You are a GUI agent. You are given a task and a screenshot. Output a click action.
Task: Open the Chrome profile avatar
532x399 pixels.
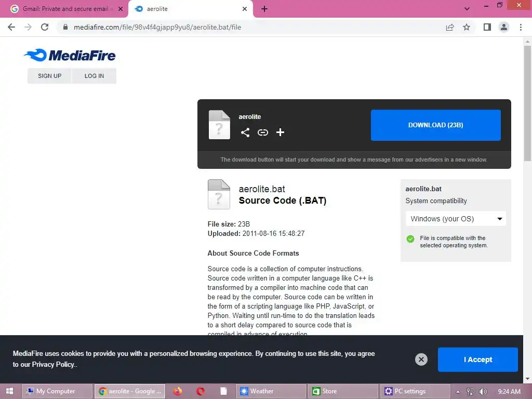click(504, 27)
